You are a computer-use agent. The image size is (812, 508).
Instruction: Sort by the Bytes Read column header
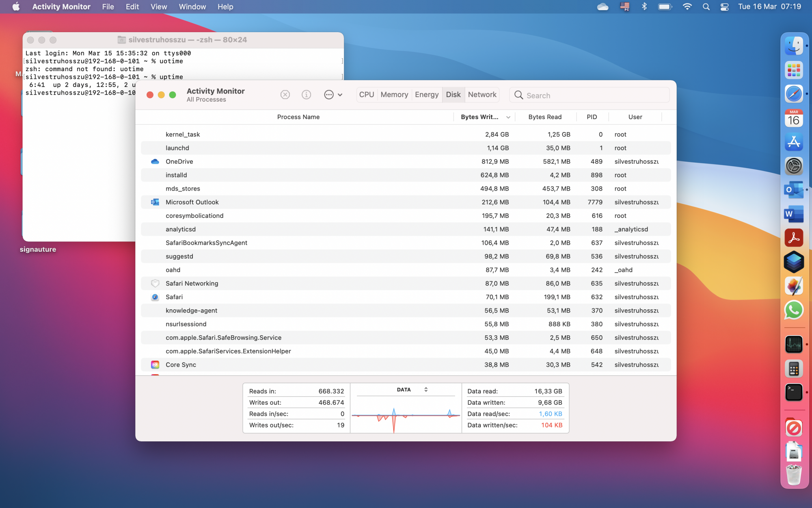pyautogui.click(x=544, y=117)
